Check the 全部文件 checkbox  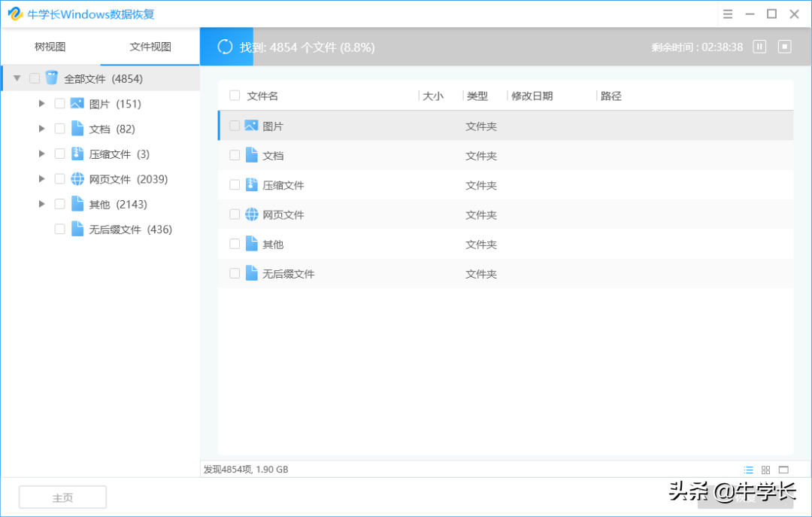coord(33,78)
